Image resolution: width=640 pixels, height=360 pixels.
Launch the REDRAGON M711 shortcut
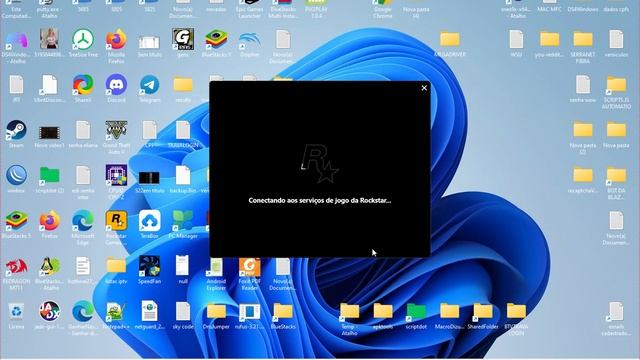click(x=16, y=266)
